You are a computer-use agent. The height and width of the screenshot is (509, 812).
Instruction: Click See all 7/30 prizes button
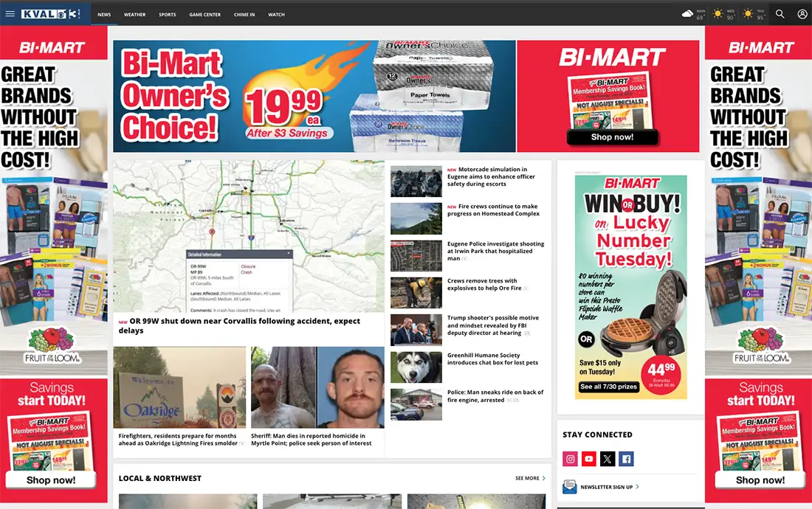click(608, 387)
